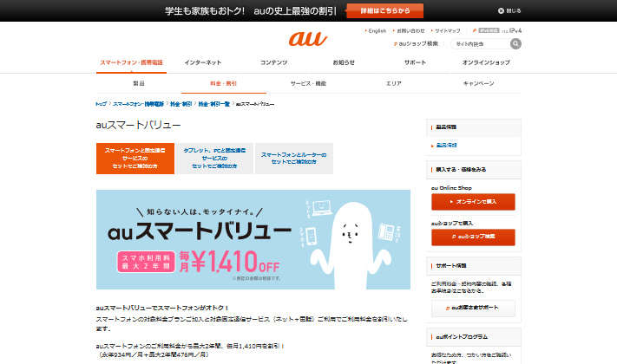Go to トップ breadcrumb
This screenshot has width=617, height=364.
pos(102,104)
